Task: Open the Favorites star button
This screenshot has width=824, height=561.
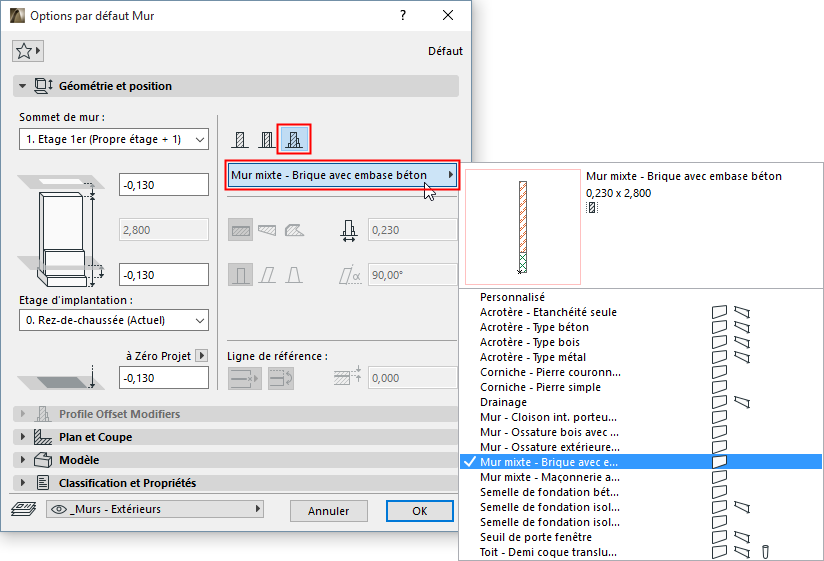Action: coord(28,51)
